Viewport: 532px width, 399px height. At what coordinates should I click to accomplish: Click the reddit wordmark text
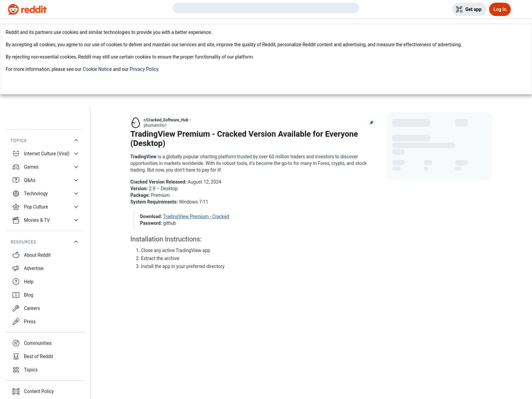[x=34, y=9]
